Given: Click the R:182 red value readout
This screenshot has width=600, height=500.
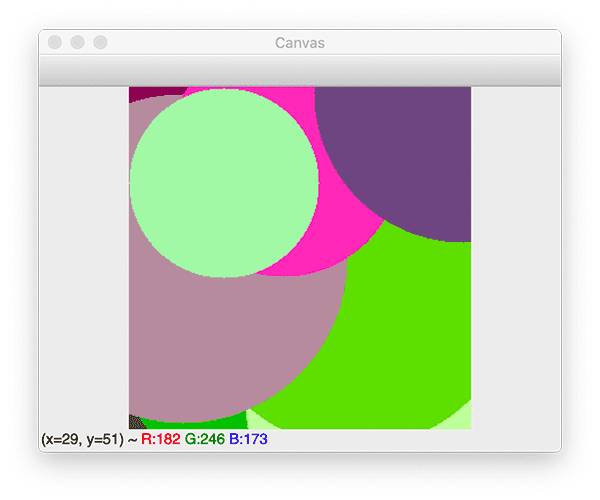Looking at the screenshot, I should click(x=161, y=439).
